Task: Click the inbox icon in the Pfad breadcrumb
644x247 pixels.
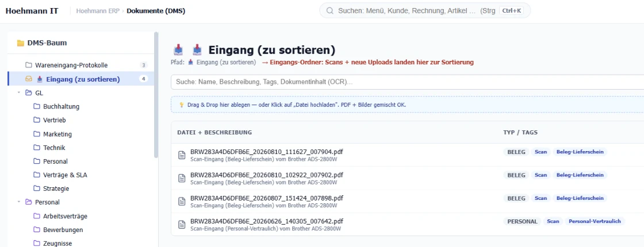Action: click(191, 63)
